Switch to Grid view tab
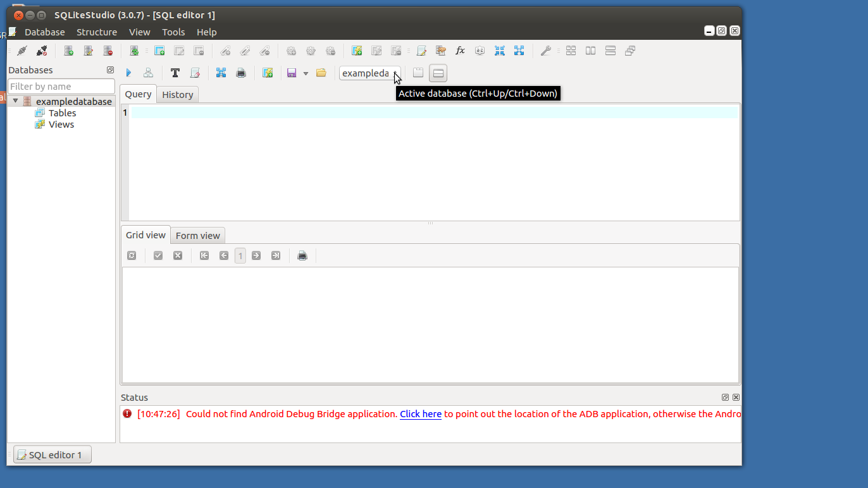 click(146, 235)
